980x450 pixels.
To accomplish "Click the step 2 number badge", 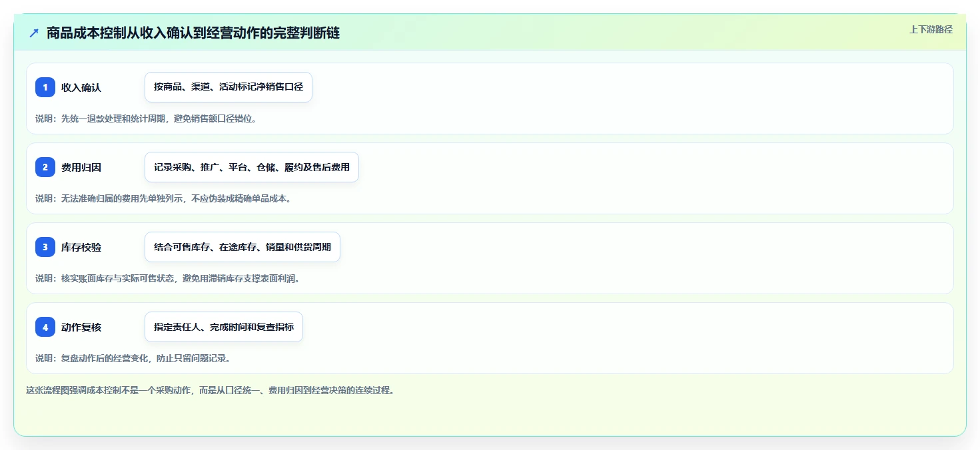I will click(45, 167).
